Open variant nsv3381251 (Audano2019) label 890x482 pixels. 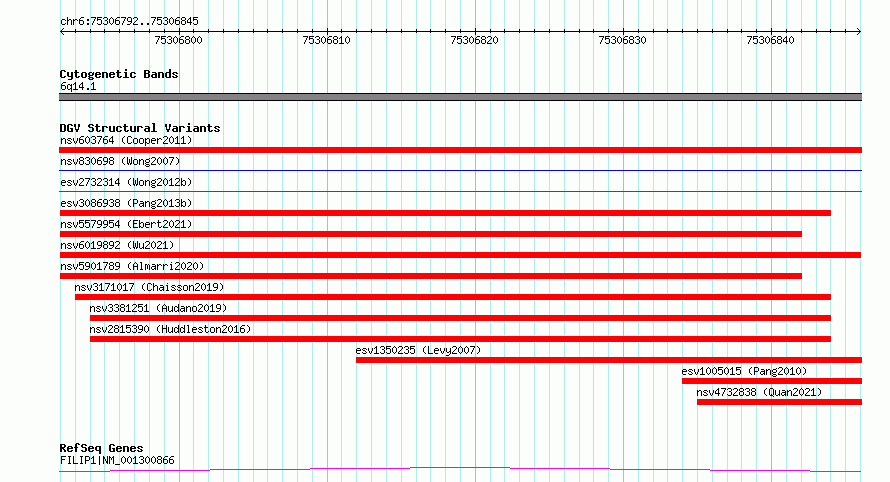click(158, 308)
